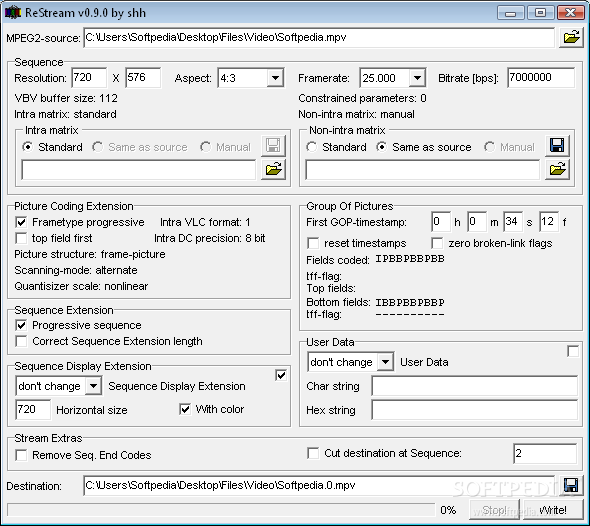Click MPEG2-source path field
The width and height of the screenshot is (590, 526).
click(x=319, y=37)
